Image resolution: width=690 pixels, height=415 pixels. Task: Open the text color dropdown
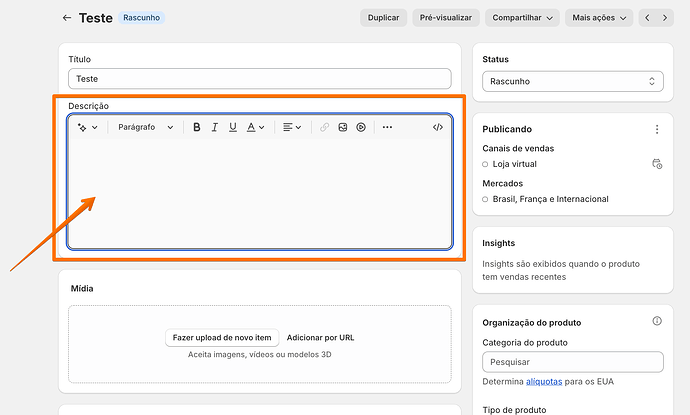(256, 128)
